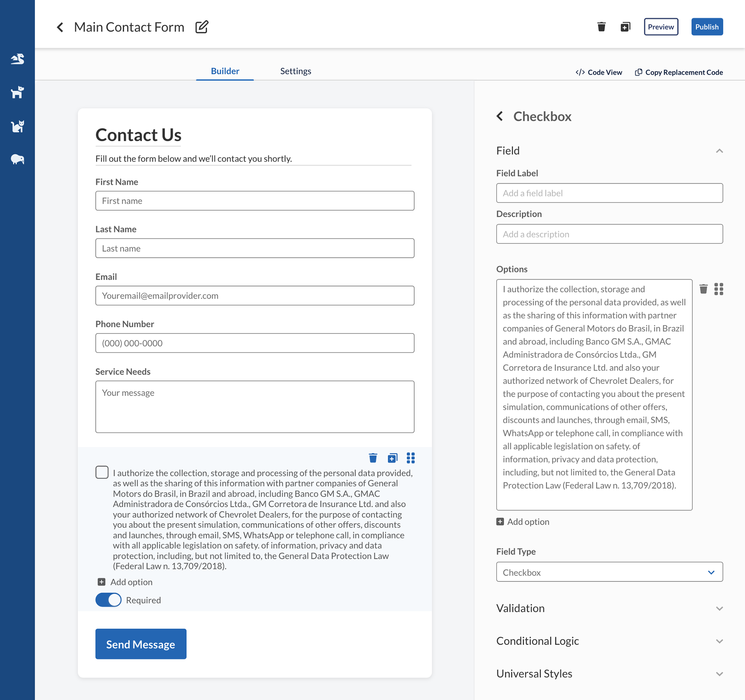The height and width of the screenshot is (700, 745).
Task: Duplicate the checkbox field in the form canvas
Action: [393, 458]
